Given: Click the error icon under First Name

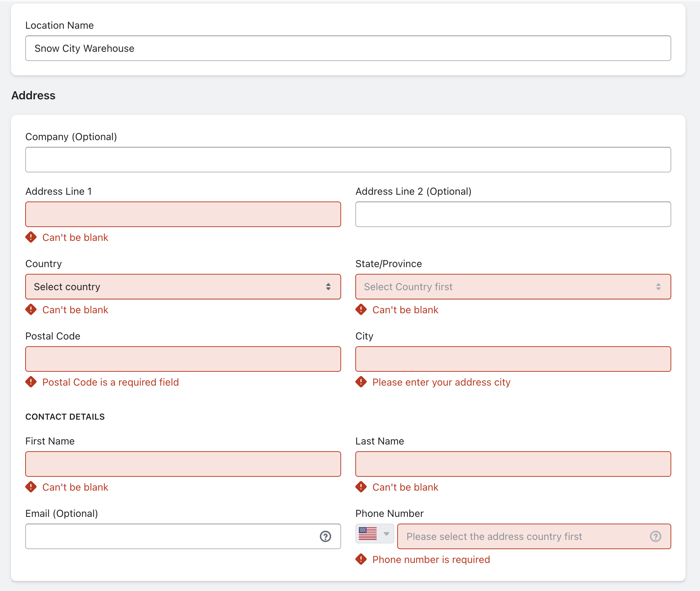Looking at the screenshot, I should 31,487.
